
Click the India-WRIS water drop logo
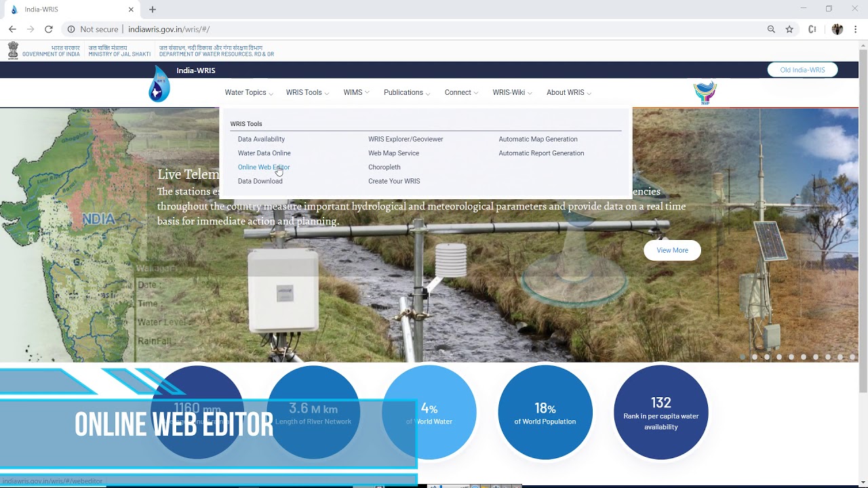click(159, 84)
